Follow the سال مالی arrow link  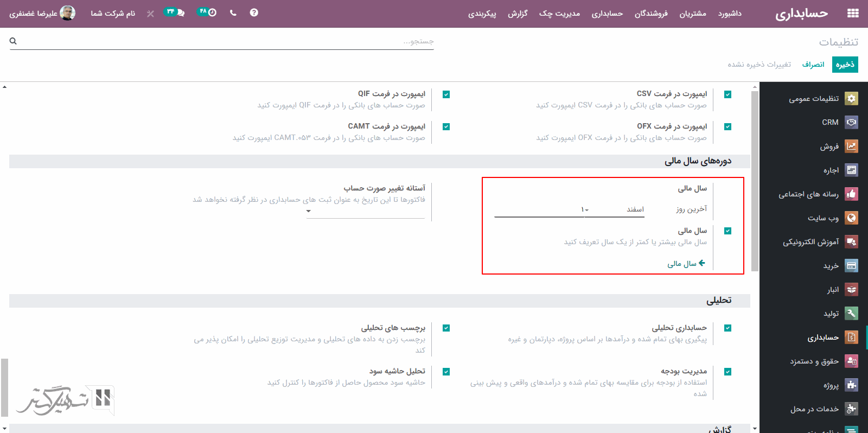[686, 263]
